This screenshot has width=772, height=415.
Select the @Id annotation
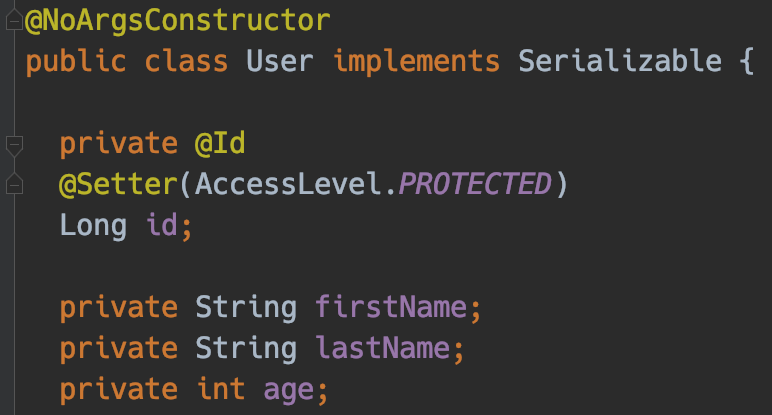pyautogui.click(x=220, y=144)
